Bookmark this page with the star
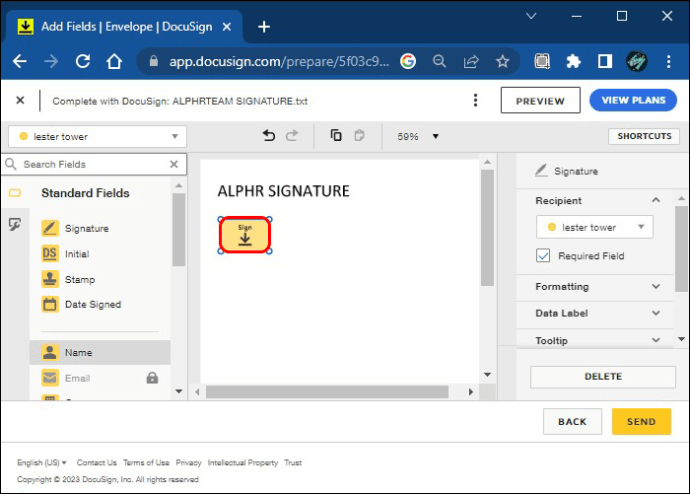 503,61
